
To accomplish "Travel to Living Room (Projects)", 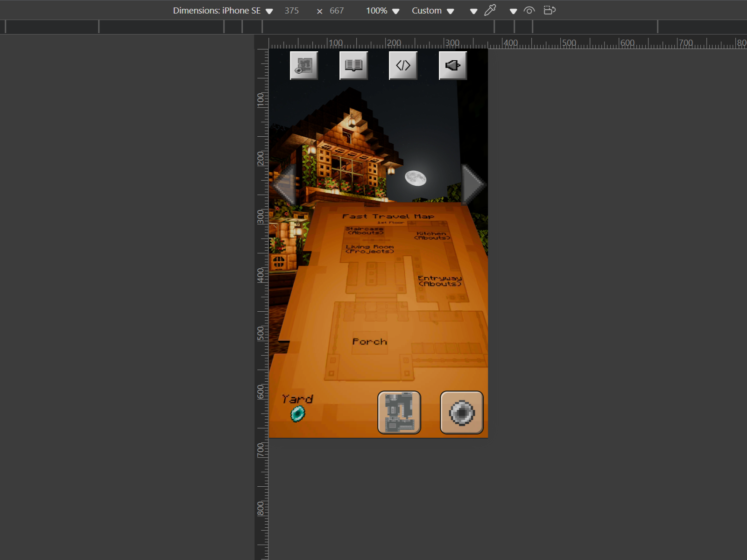I will tap(370, 249).
